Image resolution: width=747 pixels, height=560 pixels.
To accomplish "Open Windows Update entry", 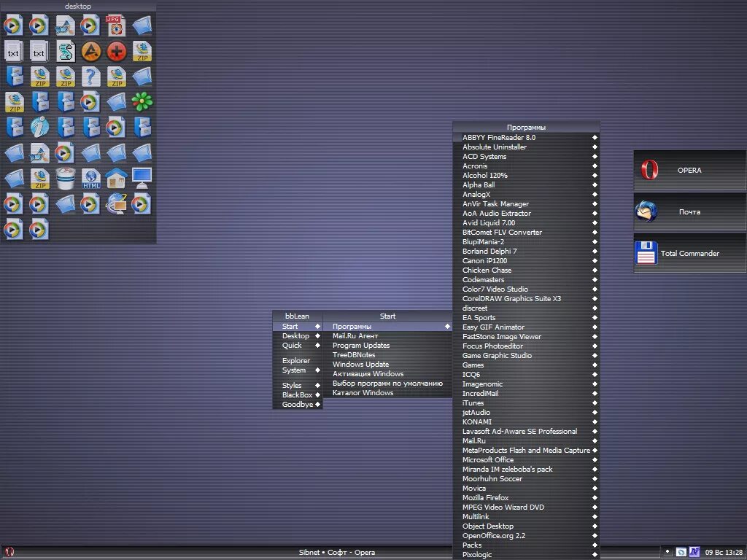I will pyautogui.click(x=387, y=365).
